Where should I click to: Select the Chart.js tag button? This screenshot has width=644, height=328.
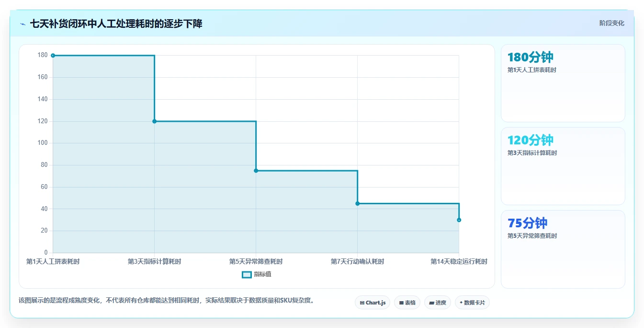point(373,303)
